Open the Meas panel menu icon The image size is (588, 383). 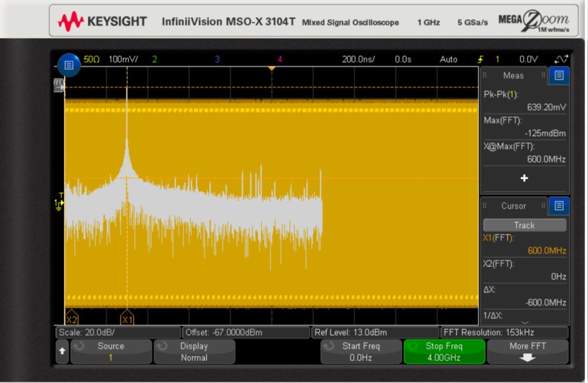pyautogui.click(x=559, y=75)
